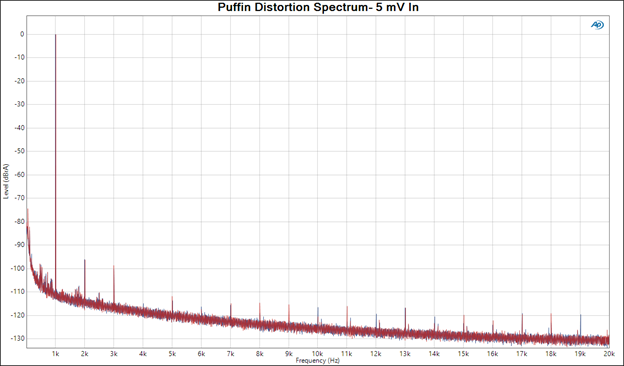
Task: Click the '13k' frequency tick label
Action: [405, 353]
